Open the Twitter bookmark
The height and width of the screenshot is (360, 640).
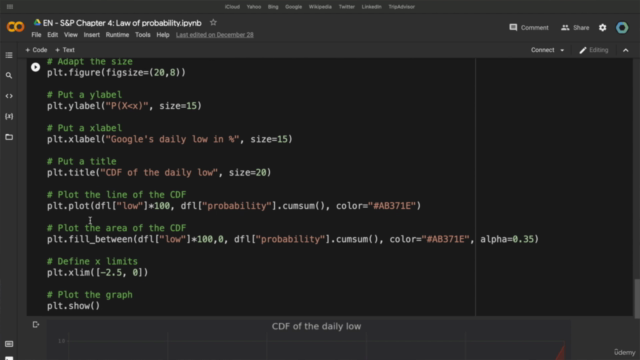pos(347,7)
